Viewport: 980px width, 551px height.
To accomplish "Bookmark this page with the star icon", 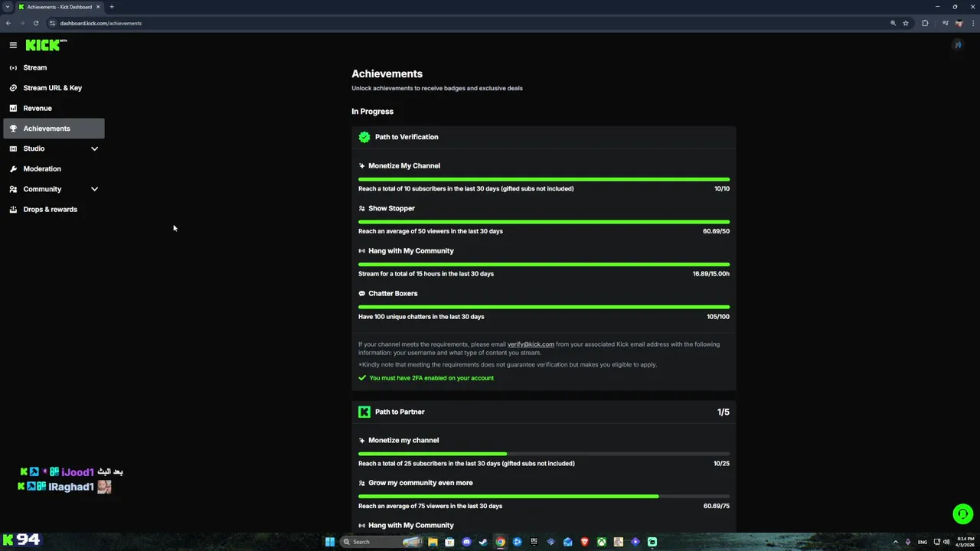I will pos(906,23).
